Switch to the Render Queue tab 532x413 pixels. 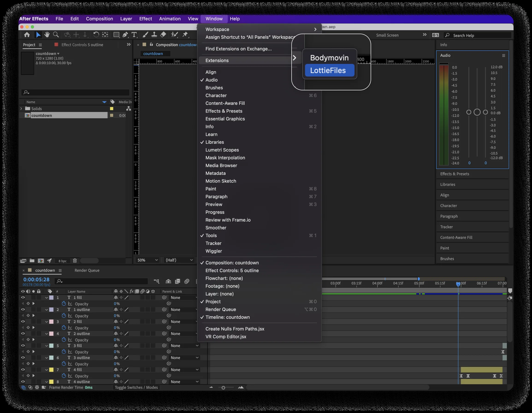point(87,271)
